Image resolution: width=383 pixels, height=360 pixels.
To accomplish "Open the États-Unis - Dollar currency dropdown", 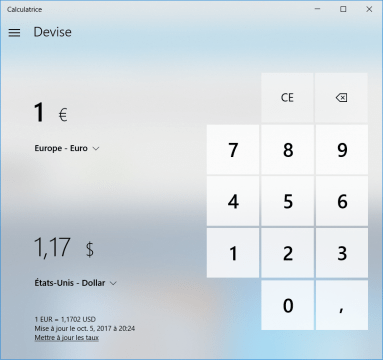I will tap(75, 283).
